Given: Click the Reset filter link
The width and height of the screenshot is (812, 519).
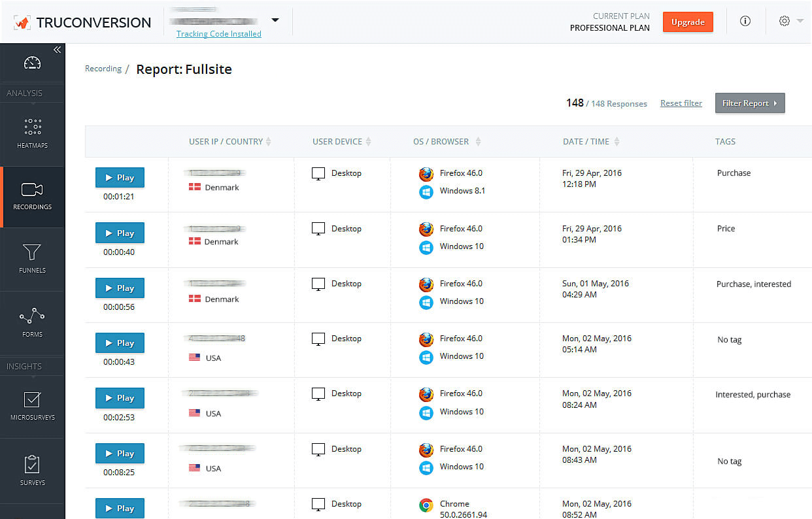Looking at the screenshot, I should pos(681,103).
